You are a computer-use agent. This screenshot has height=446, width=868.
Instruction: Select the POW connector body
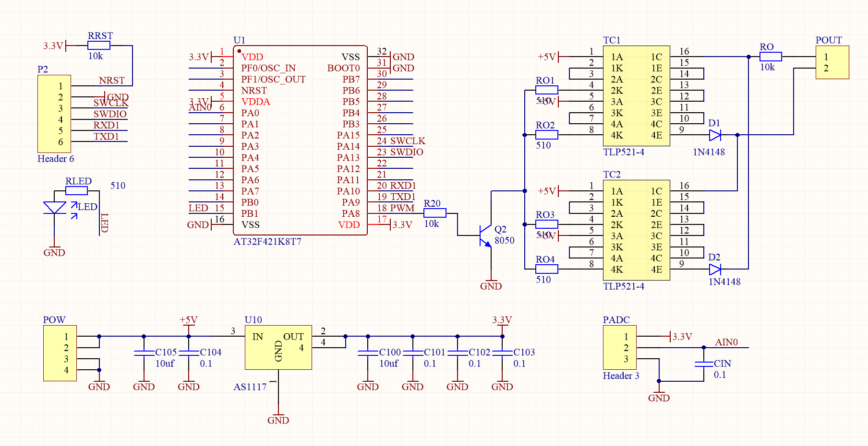click(x=60, y=353)
